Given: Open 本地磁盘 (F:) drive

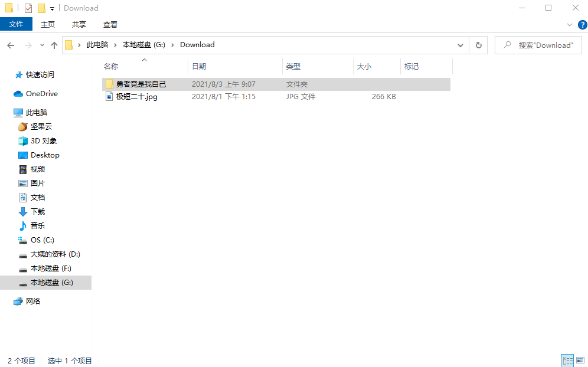Looking at the screenshot, I should pos(51,268).
